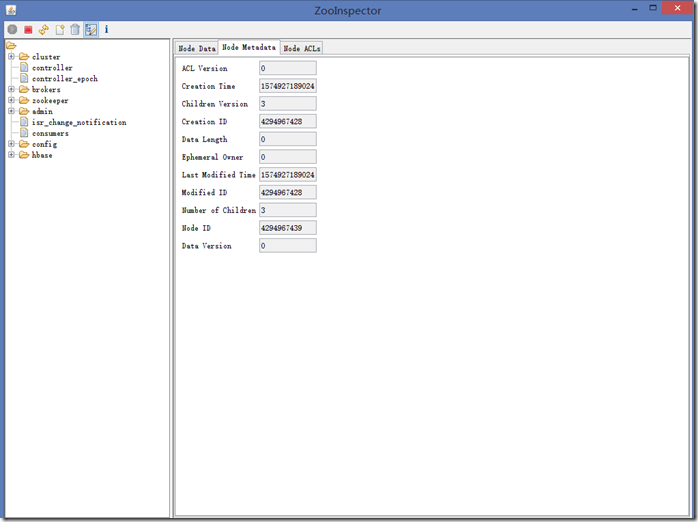Expand the brokers node
The height and width of the screenshot is (522, 698).
pos(11,89)
